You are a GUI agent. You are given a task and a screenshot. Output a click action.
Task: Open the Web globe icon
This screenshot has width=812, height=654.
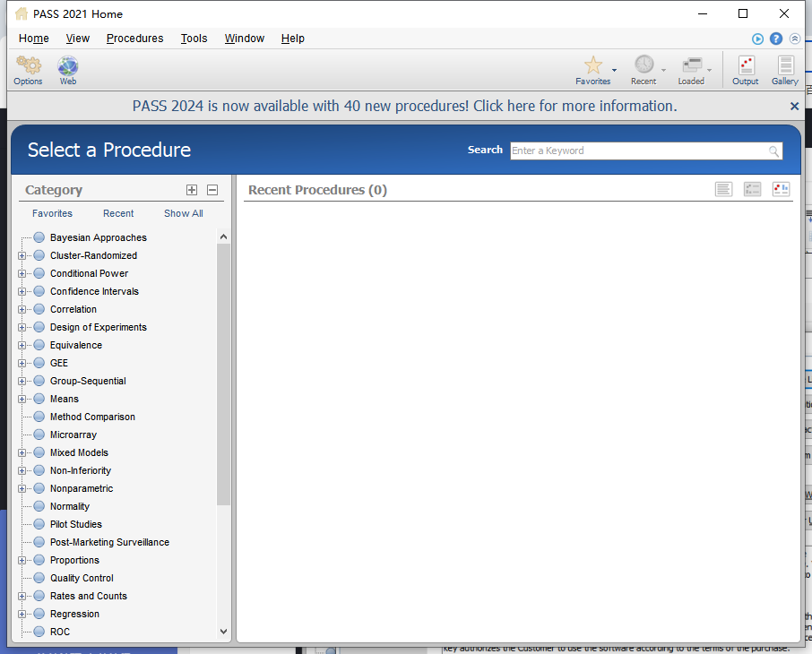coord(68,65)
